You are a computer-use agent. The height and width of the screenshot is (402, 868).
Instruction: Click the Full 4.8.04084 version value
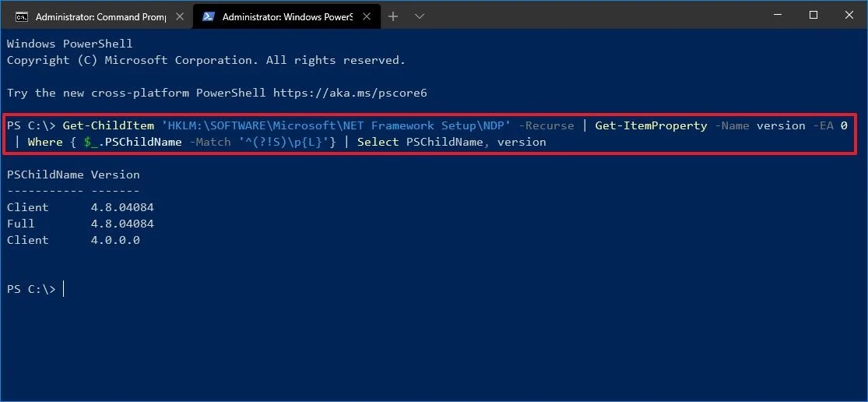[x=122, y=224]
